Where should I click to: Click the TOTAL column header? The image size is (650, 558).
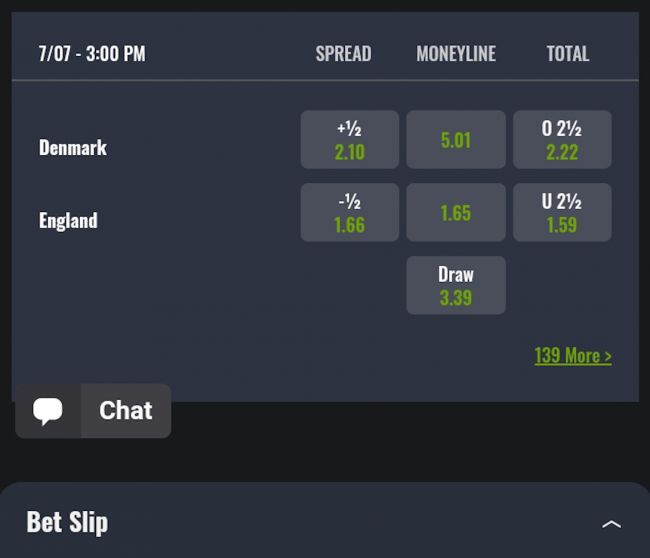click(x=568, y=54)
